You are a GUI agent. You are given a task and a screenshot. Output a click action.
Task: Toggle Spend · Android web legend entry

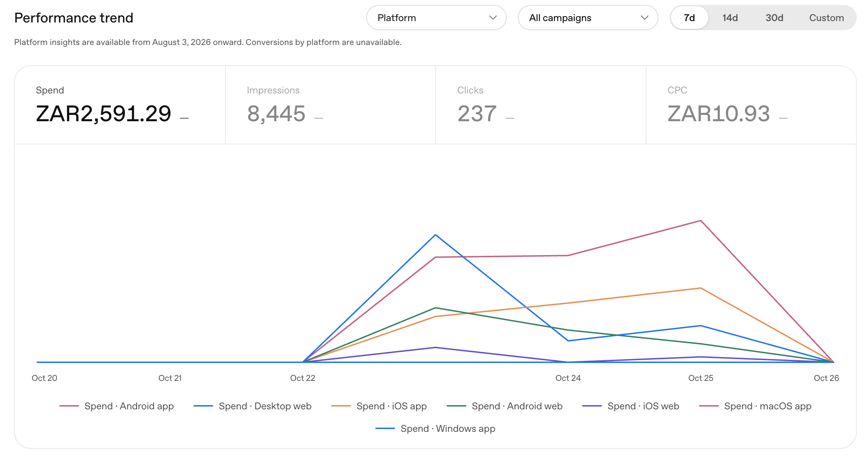pos(505,406)
